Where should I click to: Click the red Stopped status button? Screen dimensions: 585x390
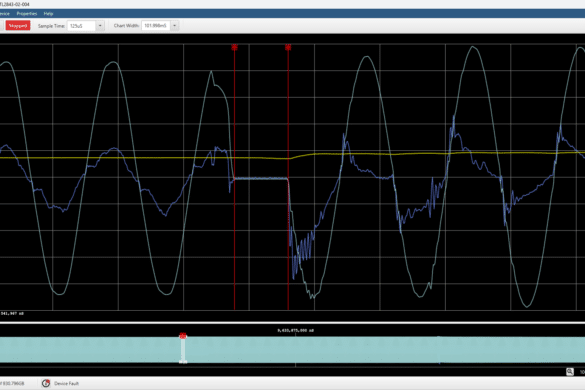coord(18,26)
